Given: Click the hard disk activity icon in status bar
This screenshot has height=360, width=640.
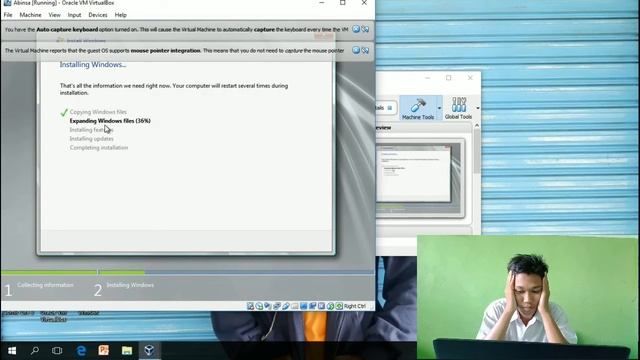Looking at the screenshot, I should 250,306.
